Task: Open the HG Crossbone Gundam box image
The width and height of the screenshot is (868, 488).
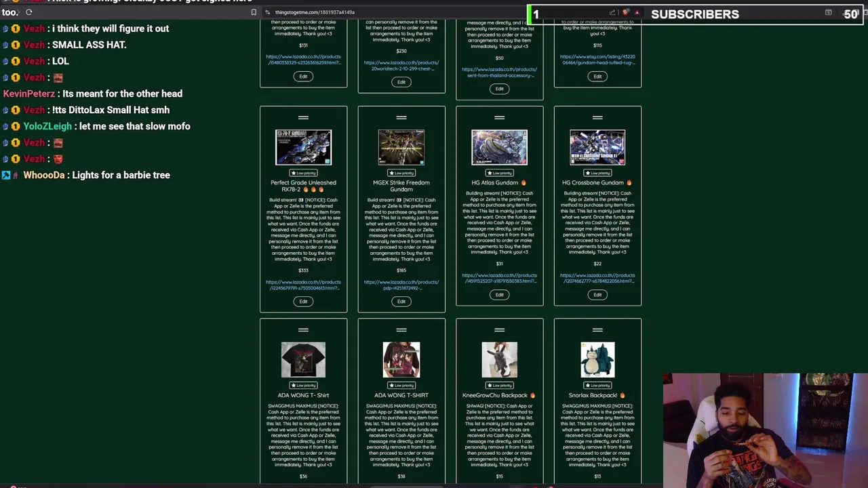Action: [597, 147]
